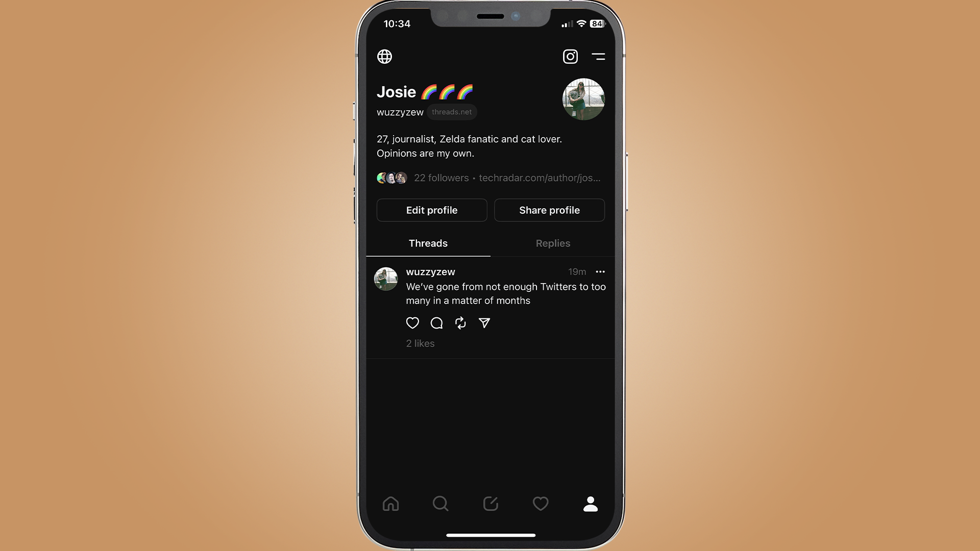980x551 pixels.
Task: Tap the techradar.com author link
Action: pos(538,177)
